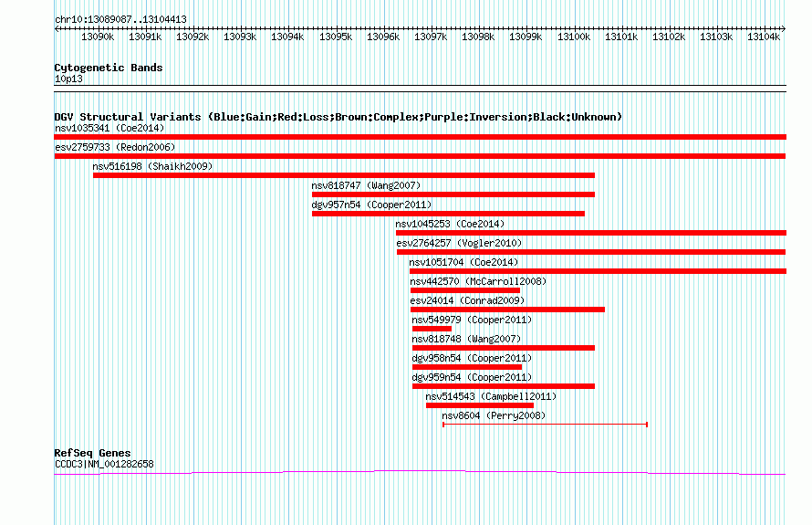This screenshot has height=525, width=812.
Task: Click the 13096k ruler tick label
Action: tap(383, 37)
